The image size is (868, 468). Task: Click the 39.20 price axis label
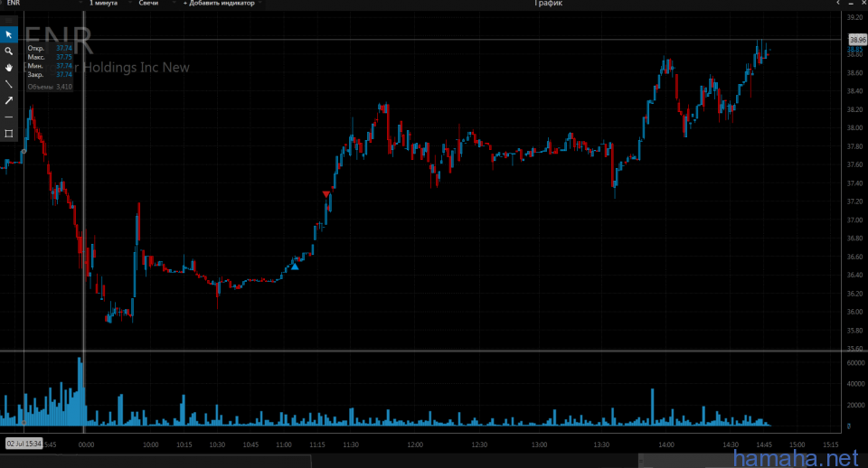[x=854, y=18]
